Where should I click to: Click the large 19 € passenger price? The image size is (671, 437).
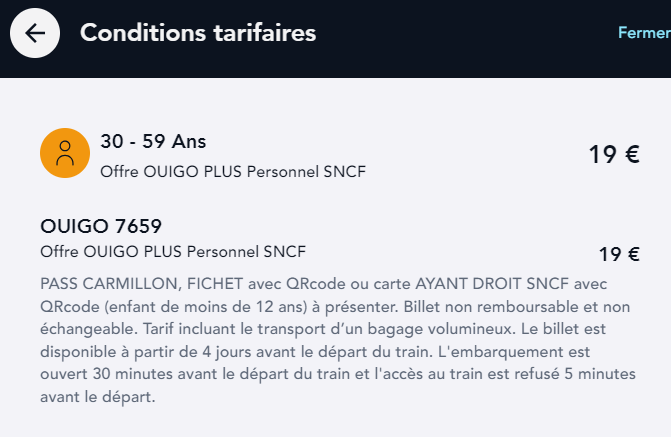pos(614,154)
